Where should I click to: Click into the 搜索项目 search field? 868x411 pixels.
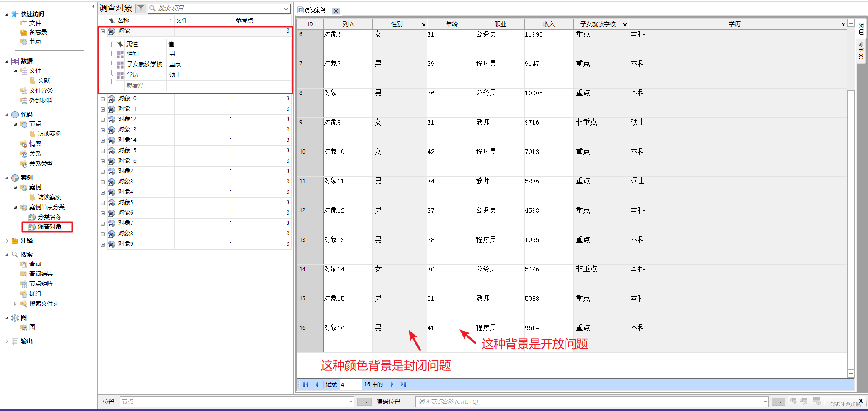click(219, 9)
